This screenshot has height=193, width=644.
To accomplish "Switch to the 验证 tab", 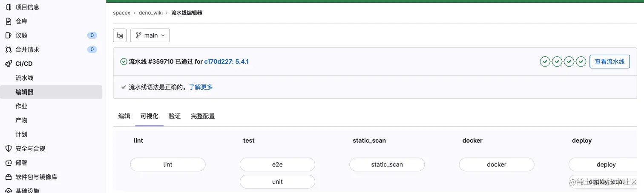I will click(175, 116).
